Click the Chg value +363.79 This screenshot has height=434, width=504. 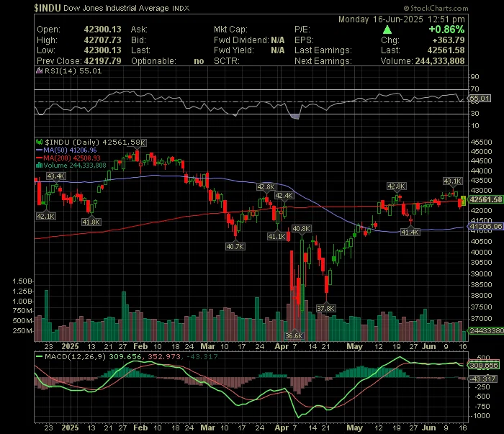tap(449, 40)
